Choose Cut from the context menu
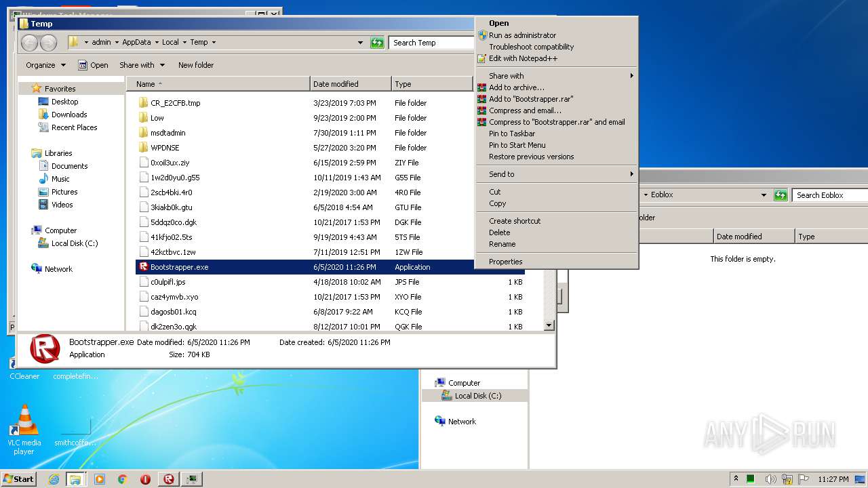Screen dimensions: 868x488 [495, 192]
